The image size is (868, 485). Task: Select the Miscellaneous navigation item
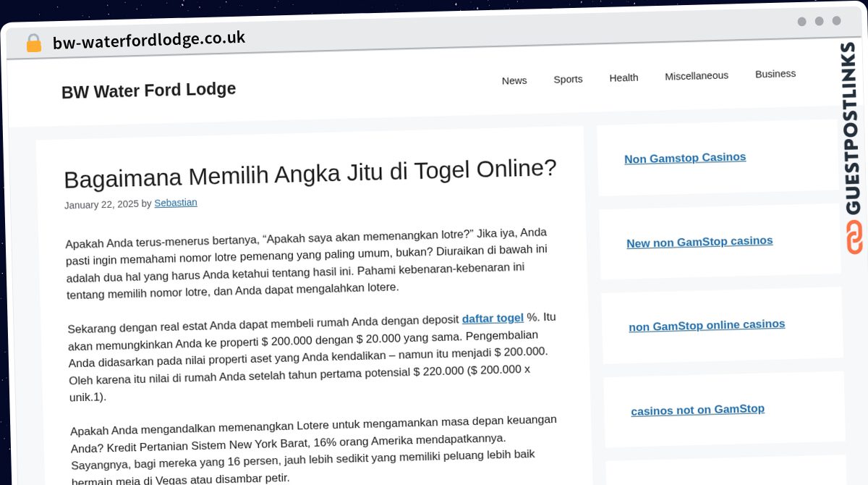tap(697, 75)
